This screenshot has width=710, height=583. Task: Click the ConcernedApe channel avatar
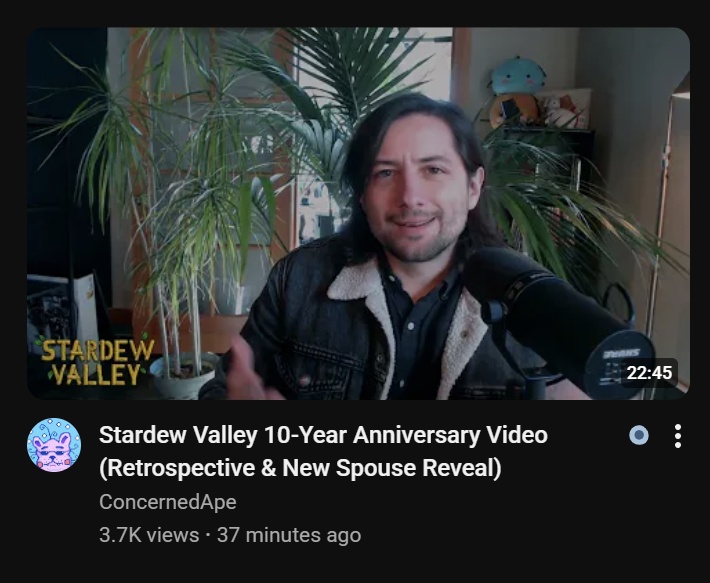point(54,445)
